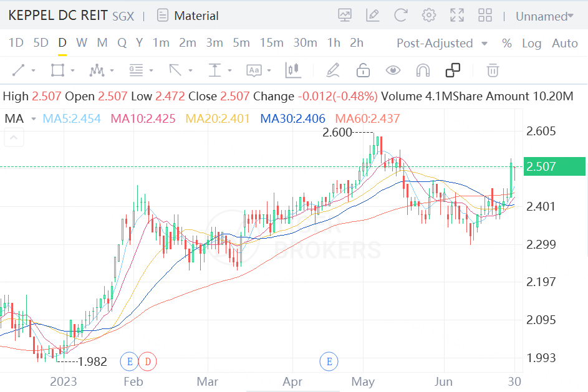Switch to 1h interval
Image resolution: width=588 pixels, height=392 pixels.
pyautogui.click(x=334, y=43)
